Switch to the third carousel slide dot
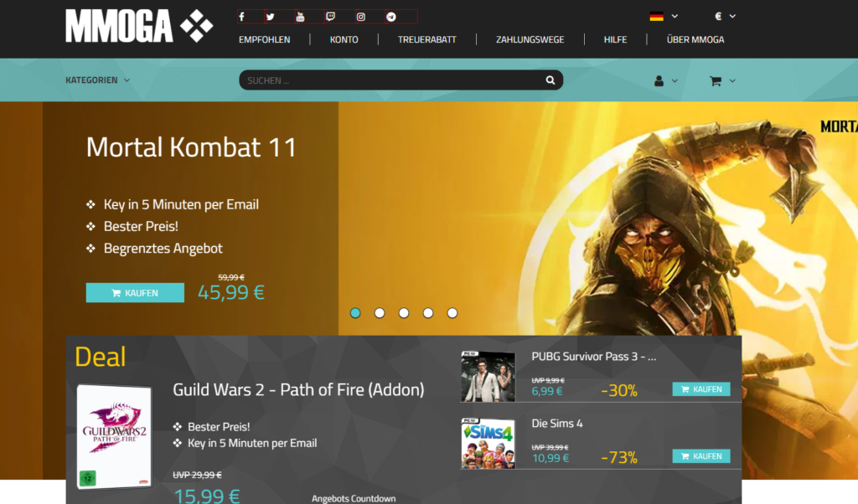Image resolution: width=858 pixels, height=504 pixels. (404, 312)
